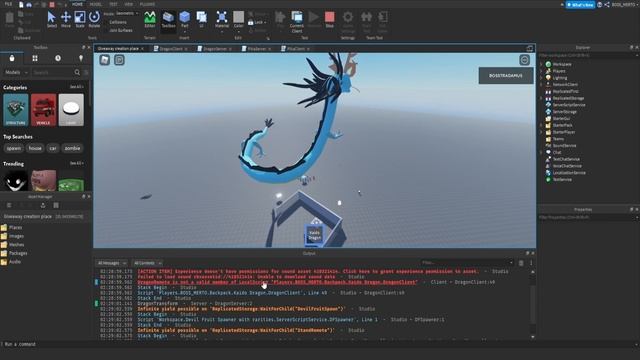This screenshot has height=360, width=640.
Task: Open Asset Manager menu icon
Action: tap(9, 205)
